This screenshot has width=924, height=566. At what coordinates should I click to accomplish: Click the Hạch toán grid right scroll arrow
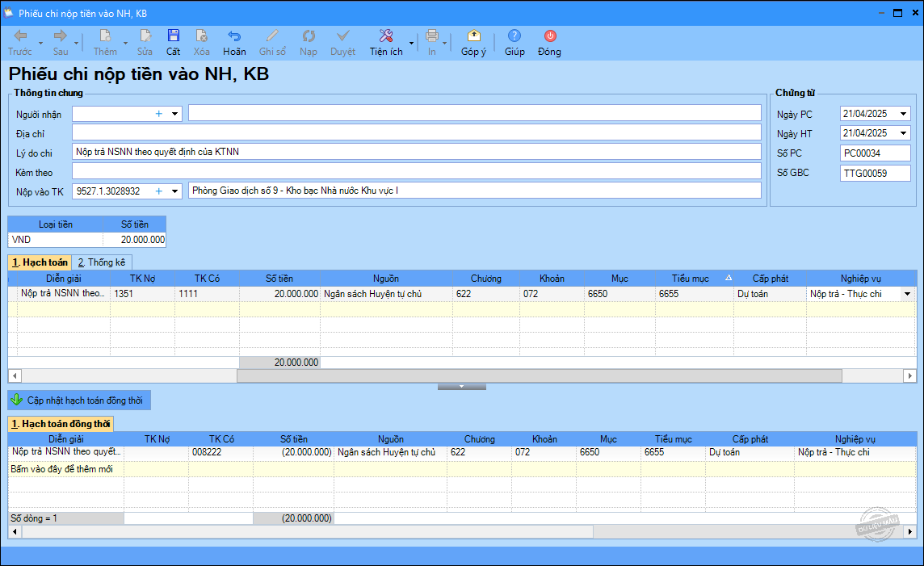[909, 375]
